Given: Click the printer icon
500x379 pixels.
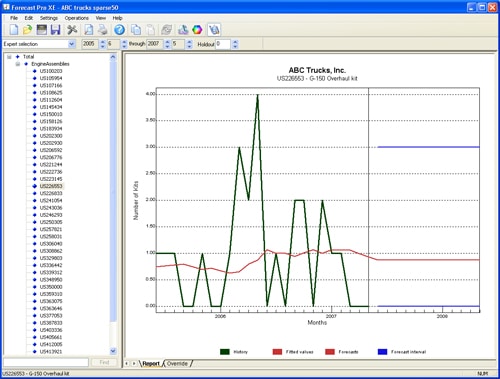Looking at the screenshot, I should tap(103, 30).
